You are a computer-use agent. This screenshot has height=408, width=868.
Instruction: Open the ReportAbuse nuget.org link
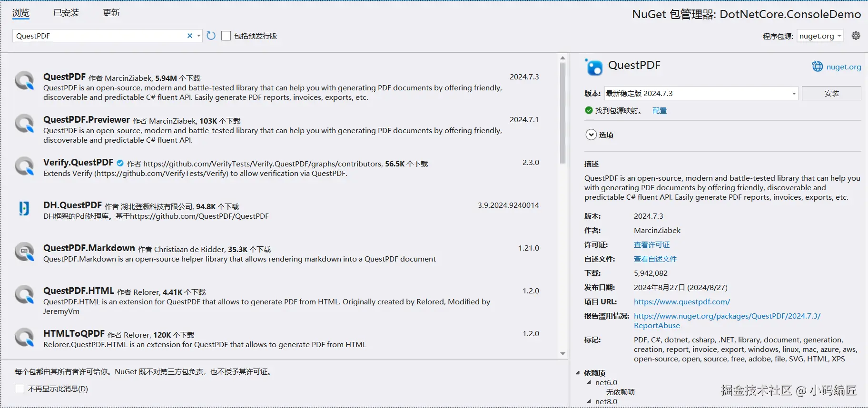click(x=727, y=321)
